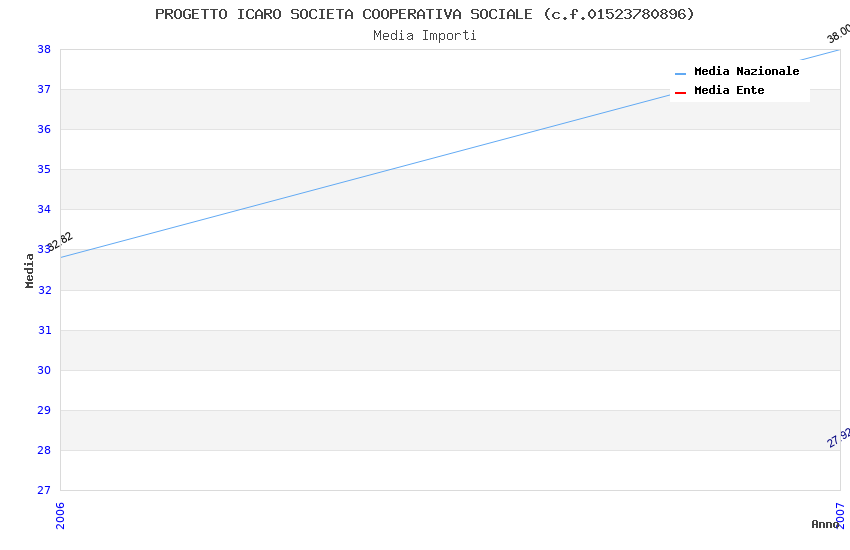Select the 38 value on y-axis

pyautogui.click(x=44, y=49)
